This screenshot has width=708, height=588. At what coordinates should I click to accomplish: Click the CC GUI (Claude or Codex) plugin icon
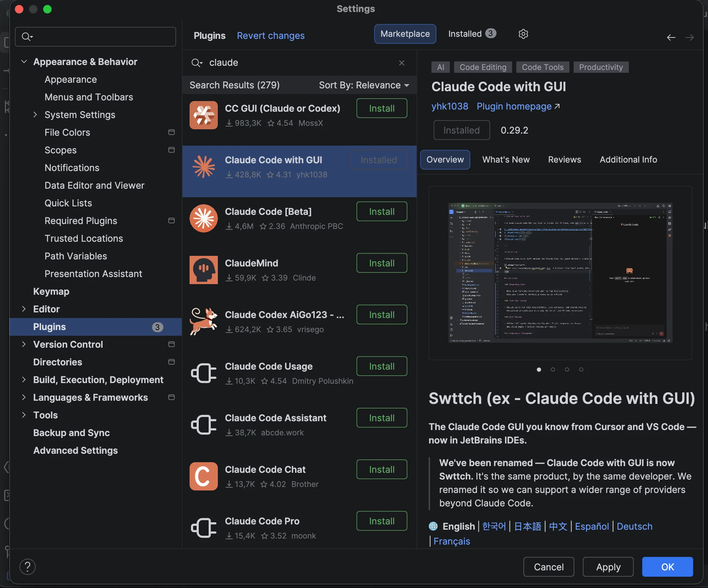[x=204, y=115]
